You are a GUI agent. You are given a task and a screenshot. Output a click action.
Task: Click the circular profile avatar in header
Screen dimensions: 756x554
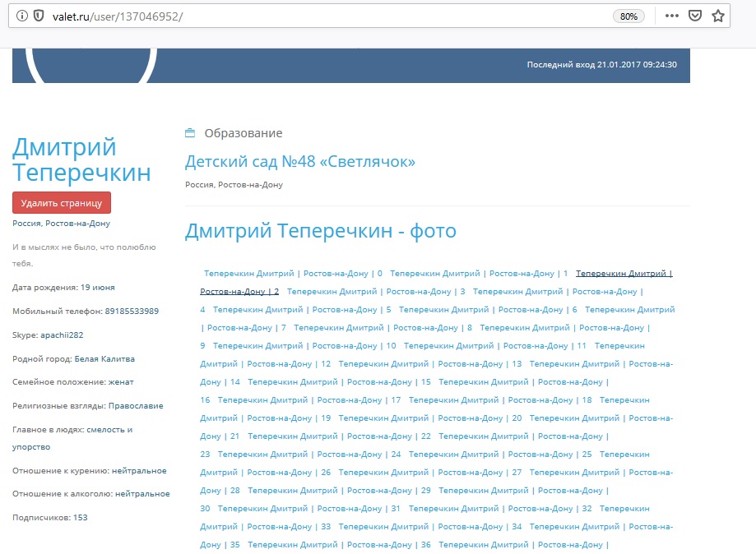coord(90,62)
